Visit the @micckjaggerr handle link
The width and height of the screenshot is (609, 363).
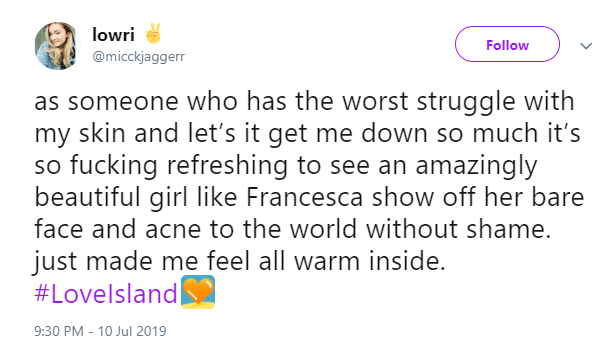[x=139, y=57]
